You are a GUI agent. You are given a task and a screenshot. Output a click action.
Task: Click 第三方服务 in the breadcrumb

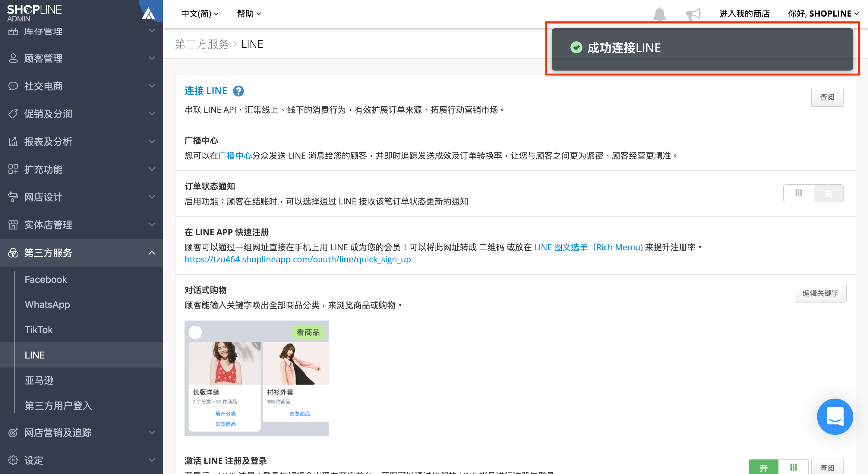[x=202, y=44]
